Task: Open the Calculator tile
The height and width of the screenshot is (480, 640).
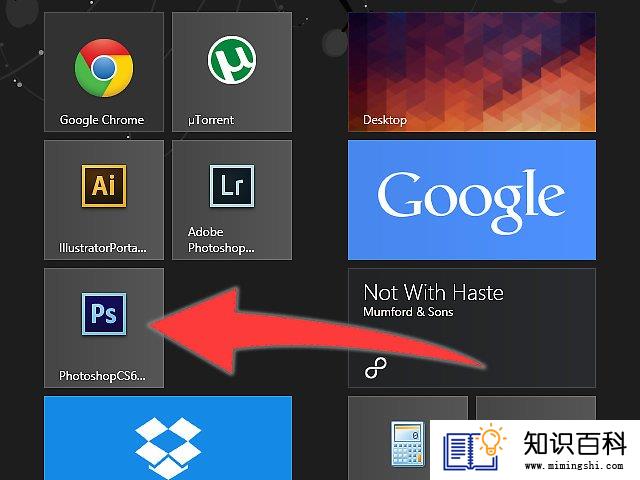Action: 408,438
